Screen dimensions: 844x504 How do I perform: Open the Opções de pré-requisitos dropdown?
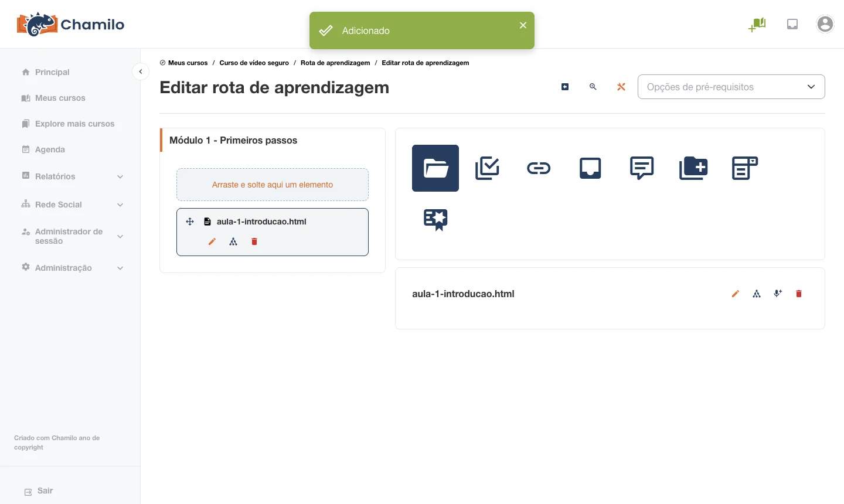[x=731, y=87]
